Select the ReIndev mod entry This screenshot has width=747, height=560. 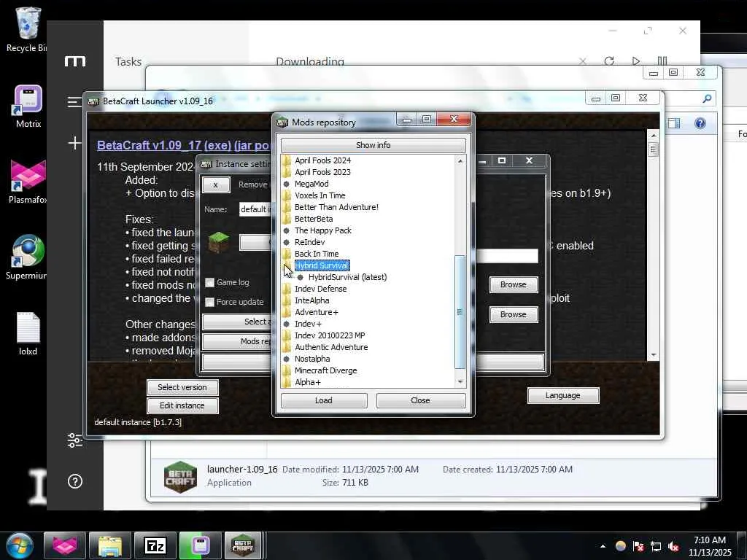[309, 242]
